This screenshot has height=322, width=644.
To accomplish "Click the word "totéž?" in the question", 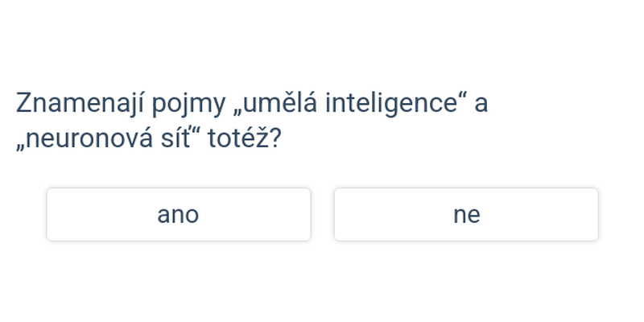I will [x=245, y=138].
